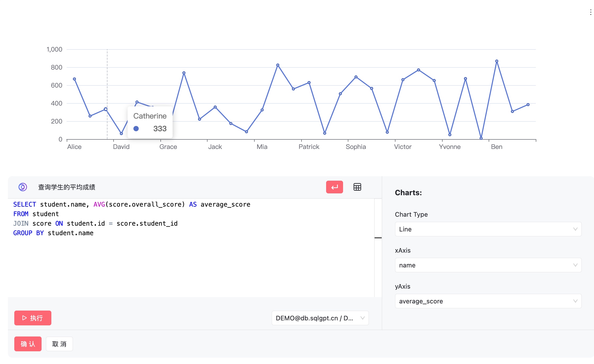The image size is (594, 364).
Task: Open the table view icon
Action: tap(357, 187)
